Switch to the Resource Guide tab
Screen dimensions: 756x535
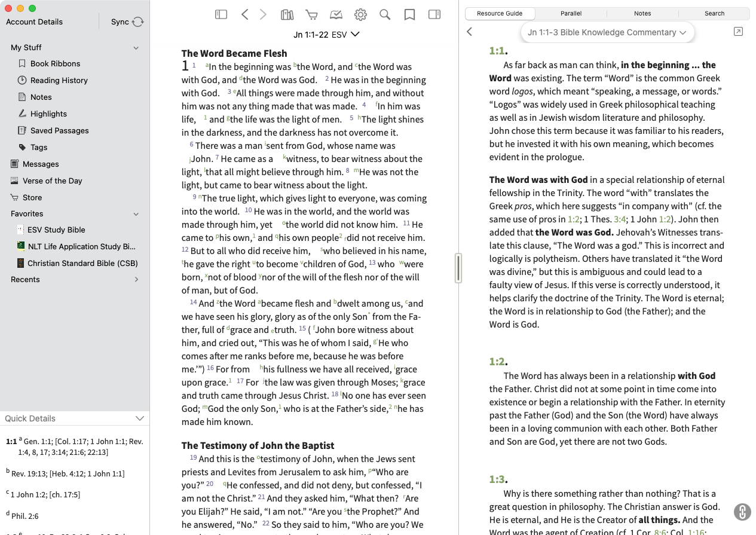click(500, 13)
